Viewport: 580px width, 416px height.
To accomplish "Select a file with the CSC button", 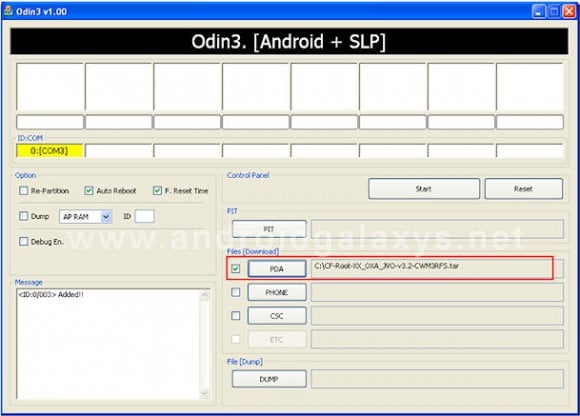I will tap(277, 316).
